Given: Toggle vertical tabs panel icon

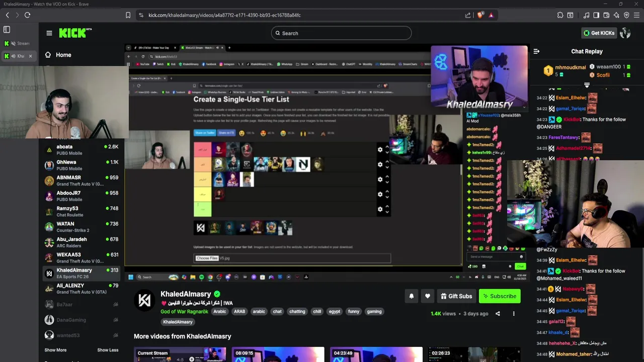Looking at the screenshot, I should [7, 30].
